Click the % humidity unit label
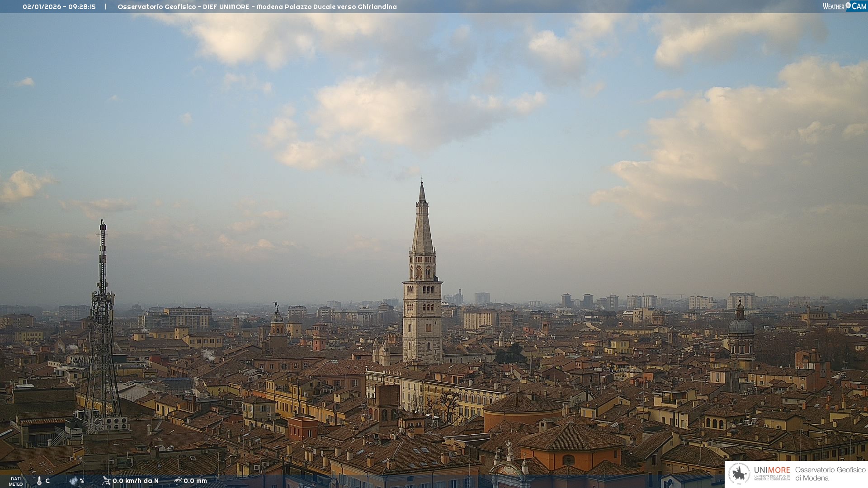 pos(82,481)
